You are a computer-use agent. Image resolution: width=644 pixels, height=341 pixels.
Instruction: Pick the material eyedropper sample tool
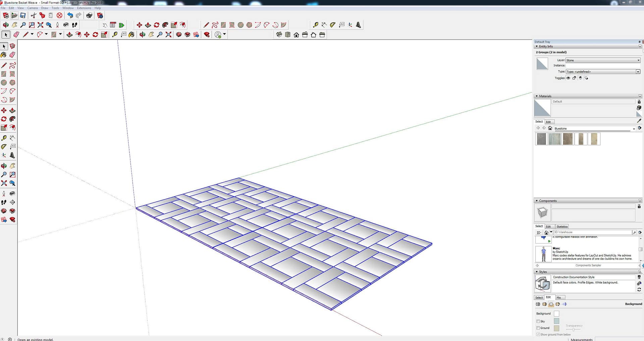click(x=639, y=121)
